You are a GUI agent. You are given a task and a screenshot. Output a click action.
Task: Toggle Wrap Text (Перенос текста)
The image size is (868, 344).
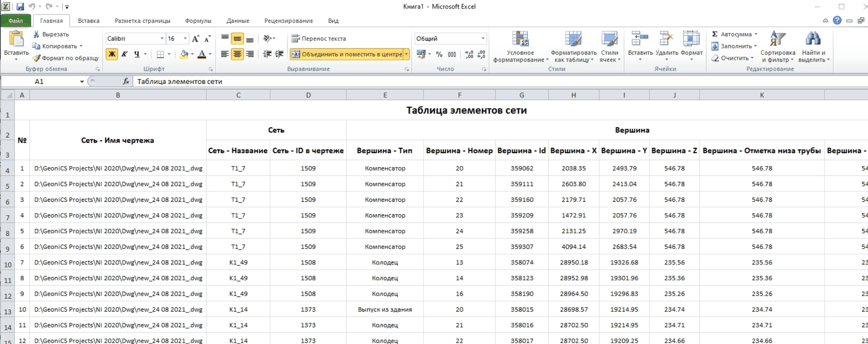click(319, 38)
